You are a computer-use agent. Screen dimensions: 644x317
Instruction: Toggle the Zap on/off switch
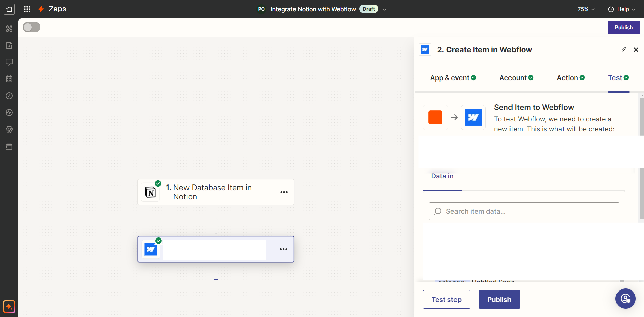coord(32,27)
